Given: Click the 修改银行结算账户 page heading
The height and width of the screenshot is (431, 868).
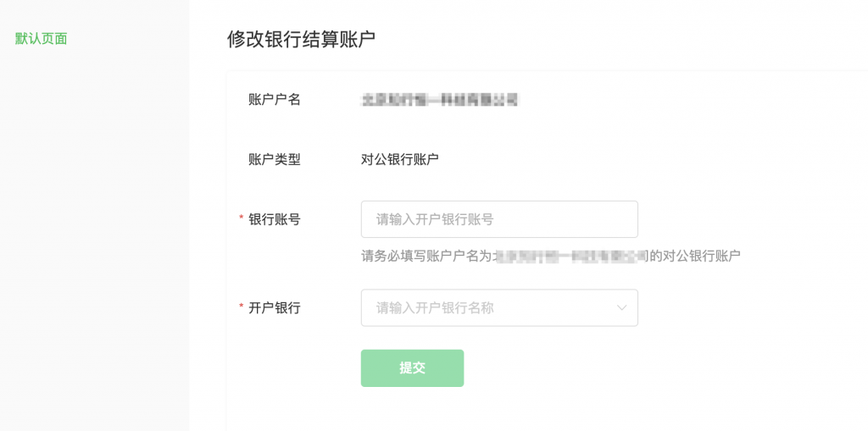Looking at the screenshot, I should coord(301,39).
